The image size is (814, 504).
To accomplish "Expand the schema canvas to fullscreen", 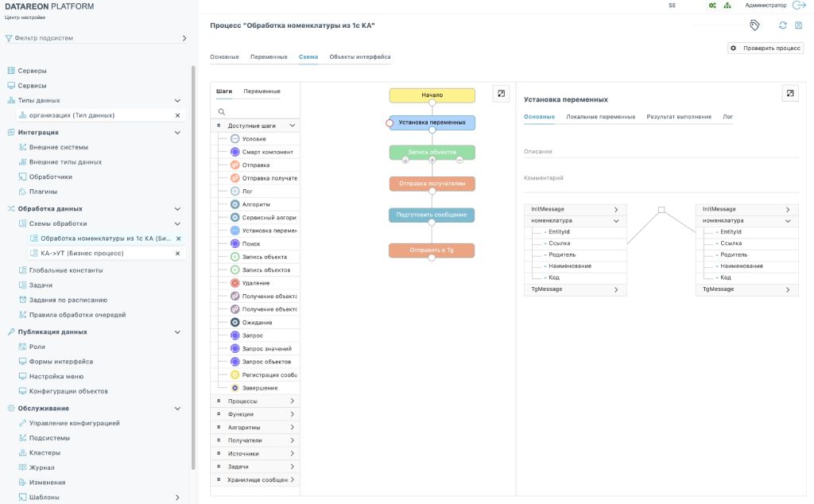I will (501, 94).
